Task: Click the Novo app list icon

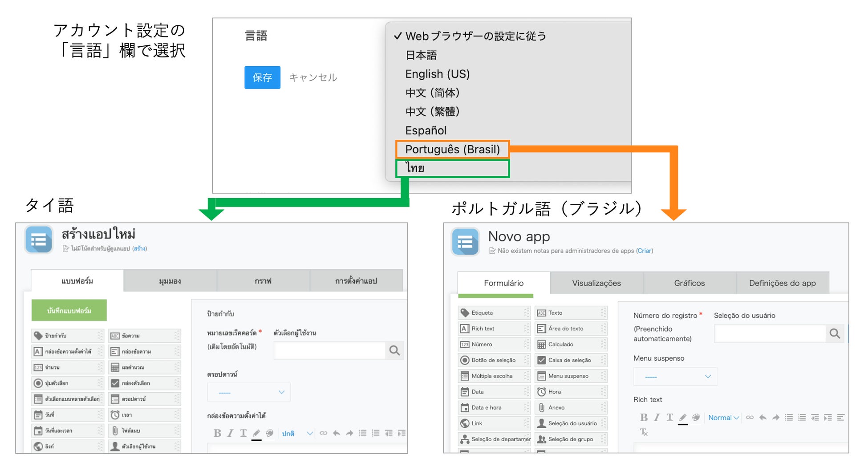Action: (x=465, y=242)
